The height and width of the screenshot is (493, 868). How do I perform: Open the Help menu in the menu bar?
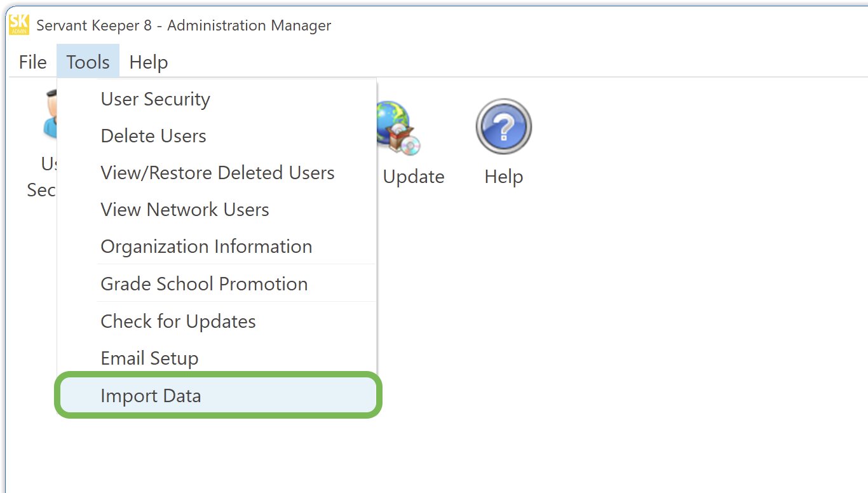pos(148,62)
